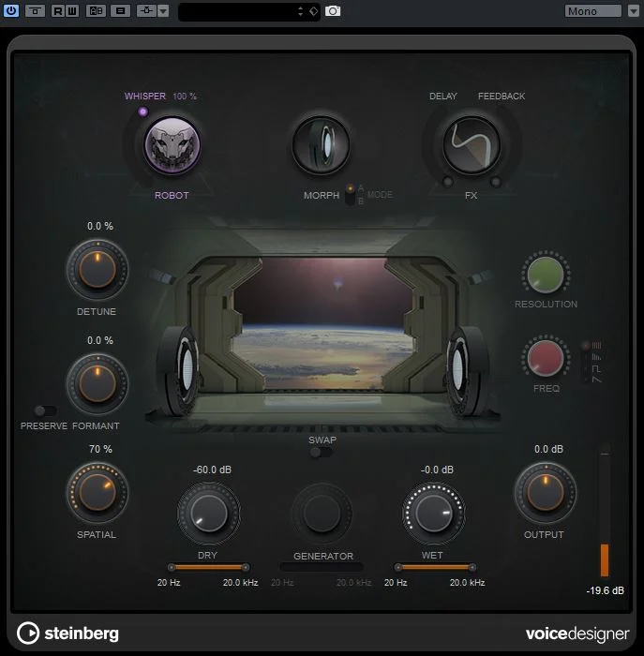Click the FX feedback indicator dot
644x656 pixels.
point(496,182)
